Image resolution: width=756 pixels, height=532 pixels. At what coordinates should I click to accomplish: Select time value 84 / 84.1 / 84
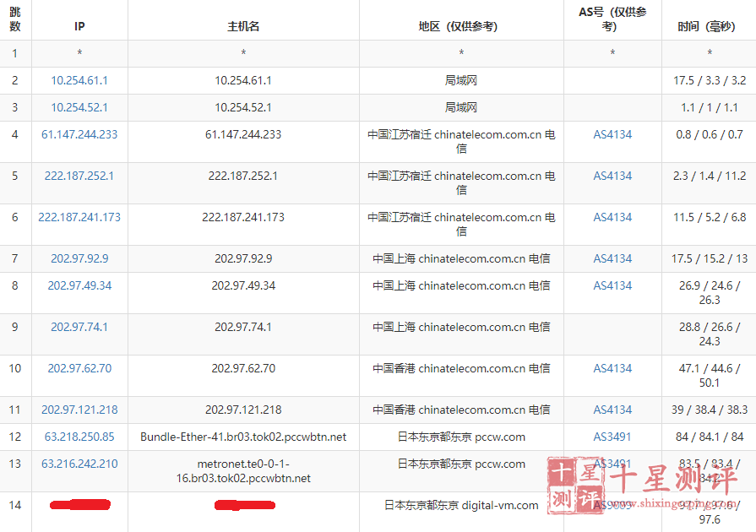click(x=710, y=437)
